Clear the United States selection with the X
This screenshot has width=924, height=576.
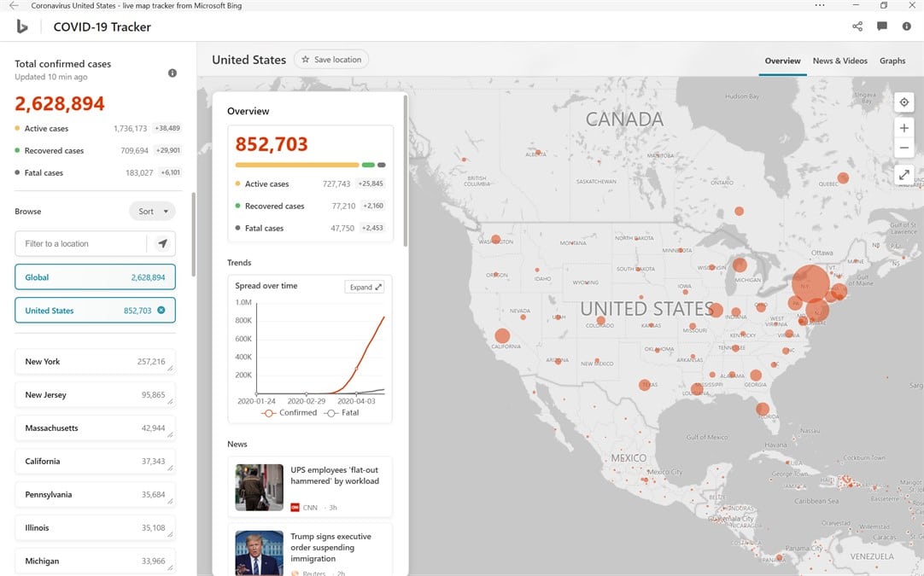point(161,311)
